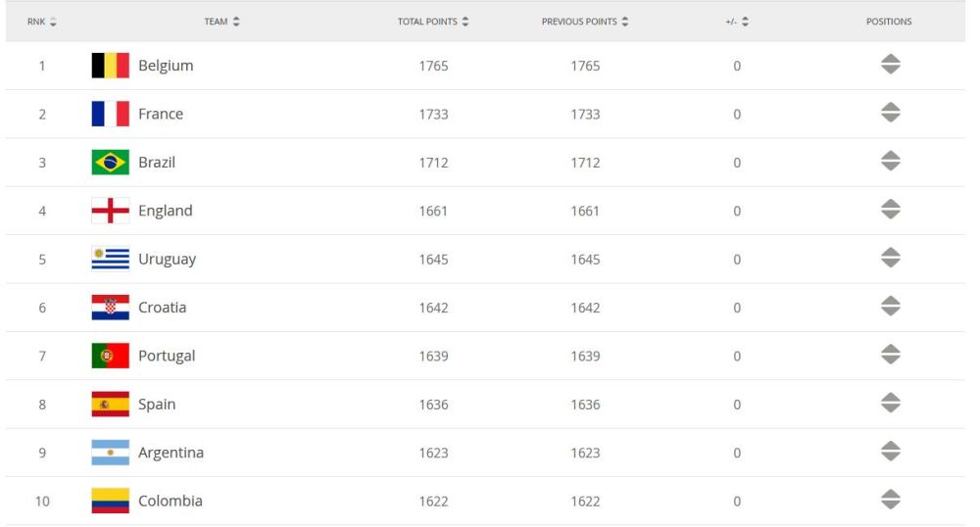Sort by TEAM column arrows
Image resolution: width=980 pixels, height=527 pixels.
tap(236, 22)
